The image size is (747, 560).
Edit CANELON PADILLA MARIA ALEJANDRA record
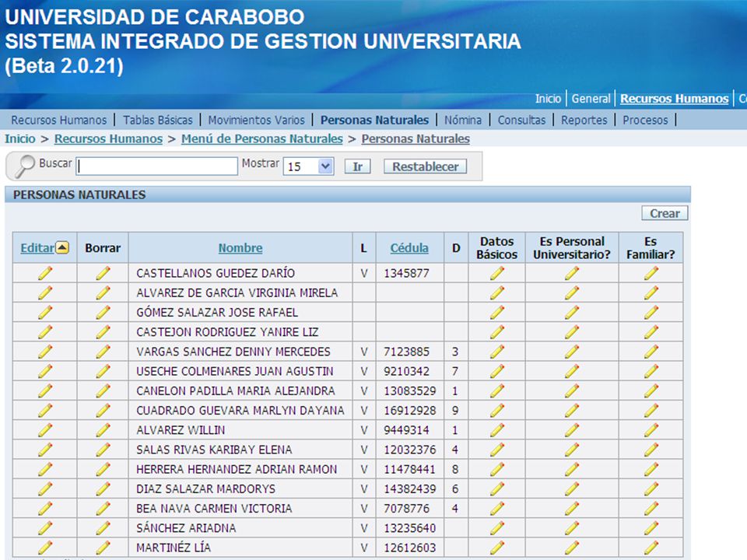pos(45,391)
